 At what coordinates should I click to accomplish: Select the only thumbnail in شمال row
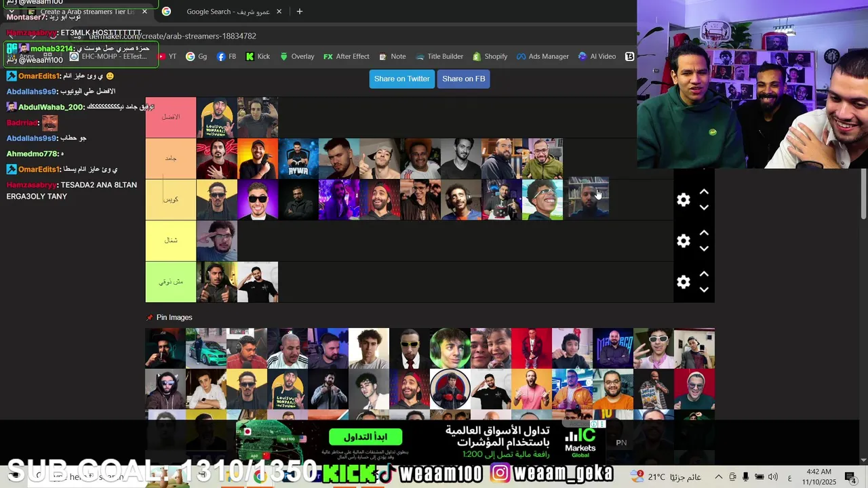click(217, 241)
